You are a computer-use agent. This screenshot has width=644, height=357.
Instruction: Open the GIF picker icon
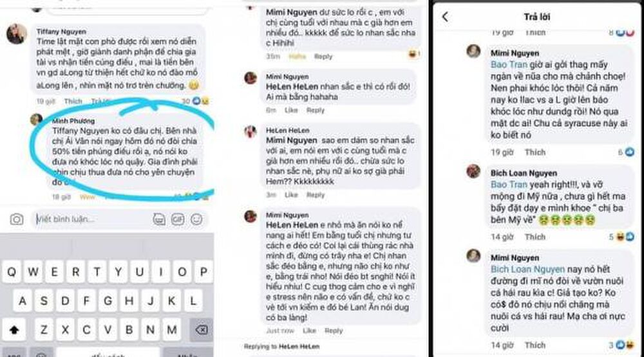(x=178, y=219)
